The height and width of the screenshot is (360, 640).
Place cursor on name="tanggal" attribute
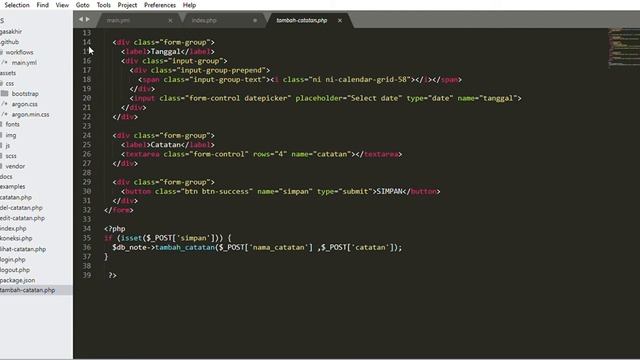(487, 98)
